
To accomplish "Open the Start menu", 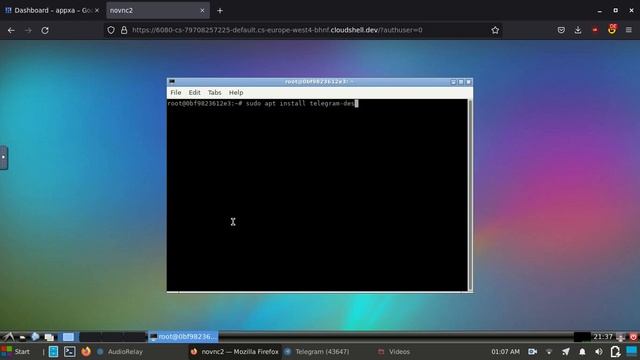I will 16,351.
